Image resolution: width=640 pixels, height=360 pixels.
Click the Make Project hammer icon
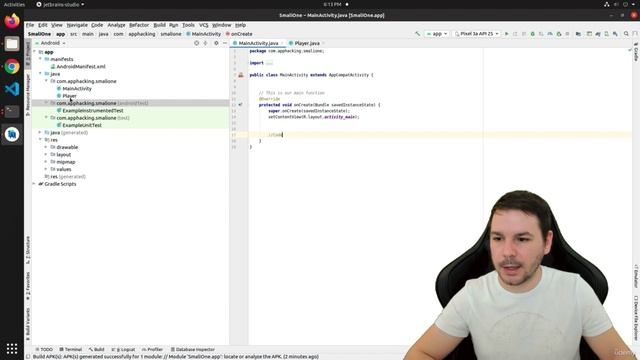click(418, 34)
